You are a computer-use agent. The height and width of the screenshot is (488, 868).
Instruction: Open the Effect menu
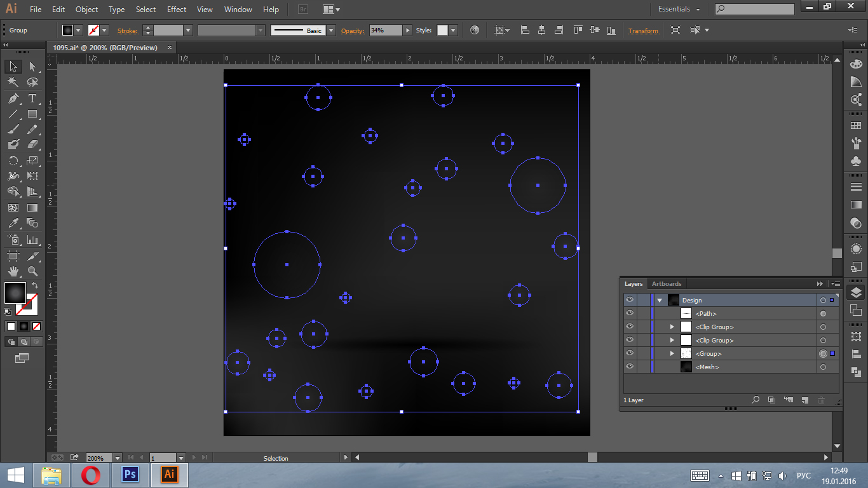[177, 10]
